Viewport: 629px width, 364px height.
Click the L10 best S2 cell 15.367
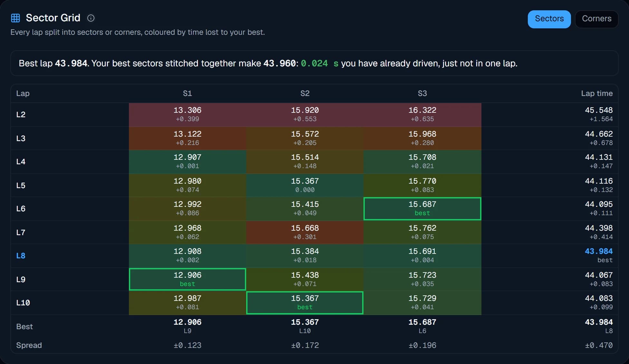(x=305, y=303)
